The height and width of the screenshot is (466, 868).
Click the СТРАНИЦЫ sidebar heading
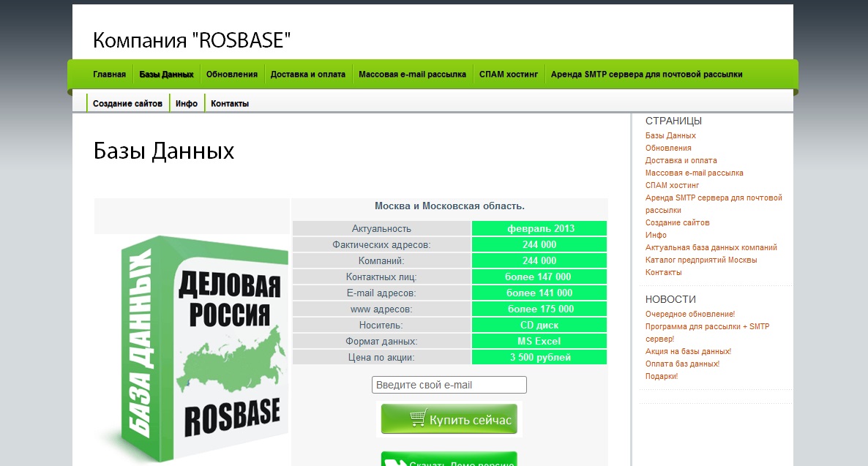674,121
